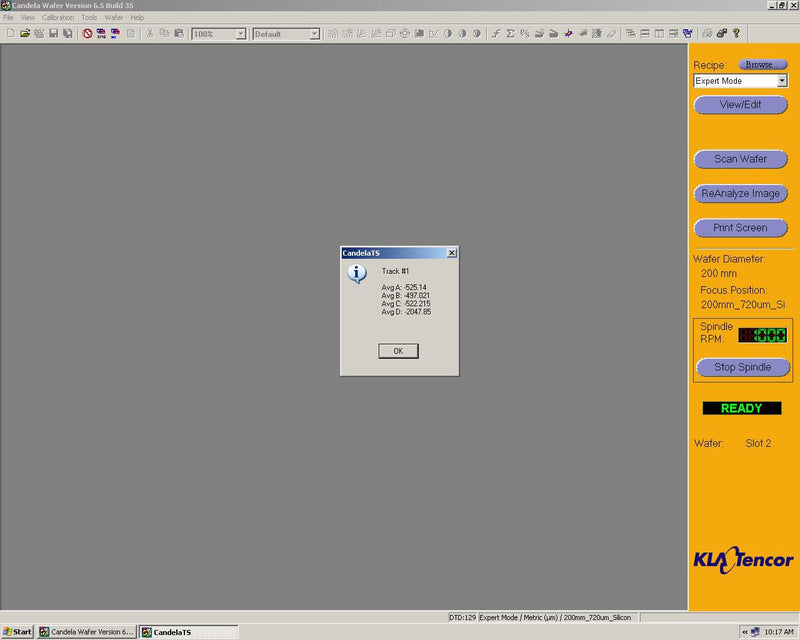The height and width of the screenshot is (640, 800).
Task: Open the Default combo box in toolbar
Action: click(314, 34)
